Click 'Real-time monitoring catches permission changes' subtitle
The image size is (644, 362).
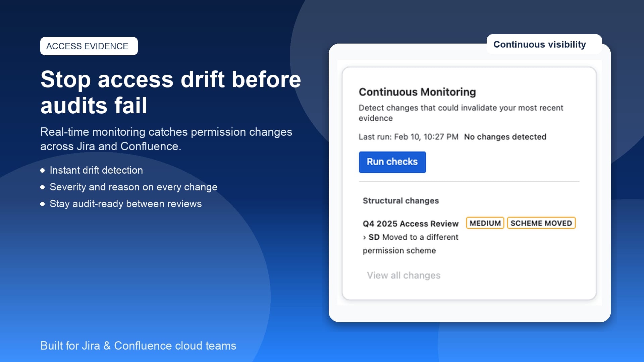(166, 139)
